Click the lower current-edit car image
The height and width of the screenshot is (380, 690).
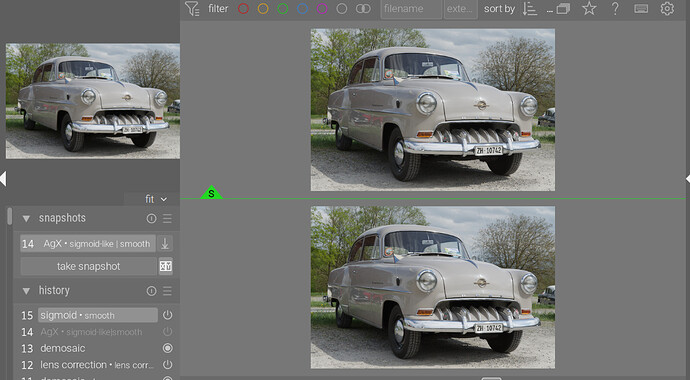pyautogui.click(x=433, y=287)
